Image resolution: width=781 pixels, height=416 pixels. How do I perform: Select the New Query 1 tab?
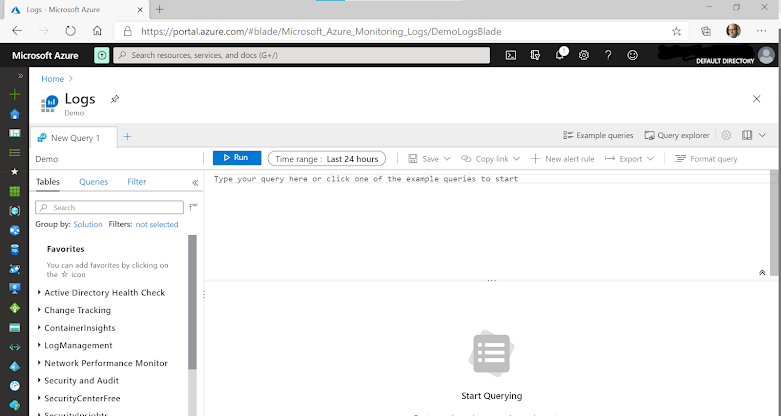tap(74, 138)
